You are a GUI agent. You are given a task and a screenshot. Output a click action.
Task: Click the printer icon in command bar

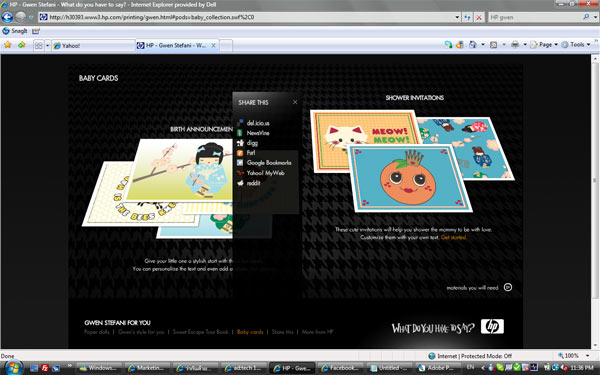point(515,45)
